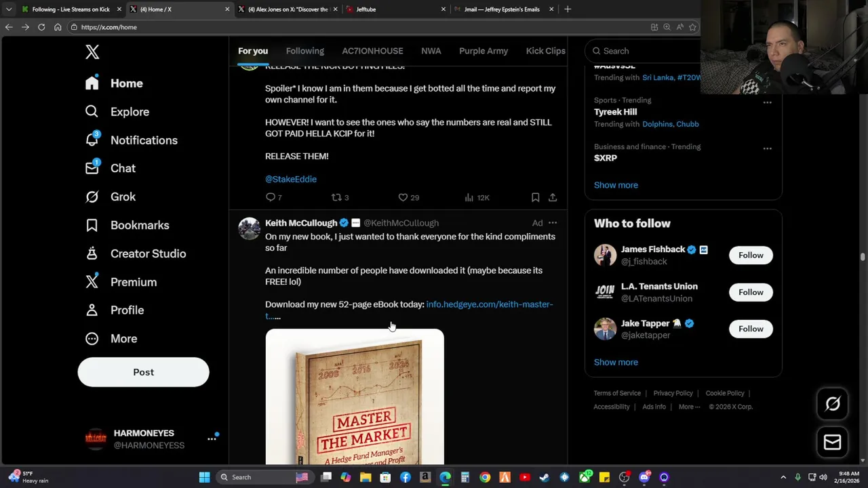The height and width of the screenshot is (488, 868).
Task: Open HARMONEYES account options menu
Action: pyautogui.click(x=212, y=439)
